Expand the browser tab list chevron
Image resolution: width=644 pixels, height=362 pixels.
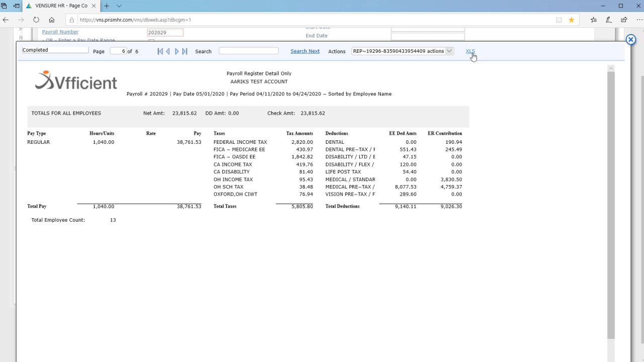click(x=119, y=6)
